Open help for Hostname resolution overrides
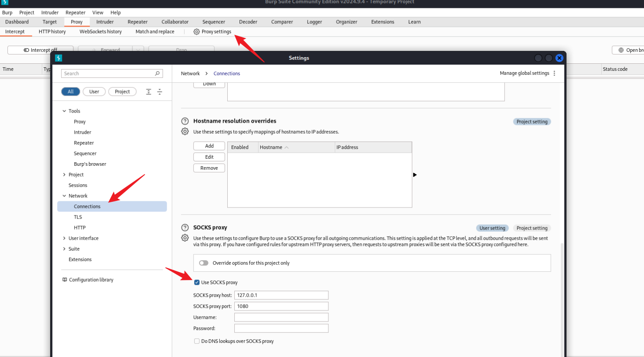Viewport: 644px width, 357px height. pos(185,121)
